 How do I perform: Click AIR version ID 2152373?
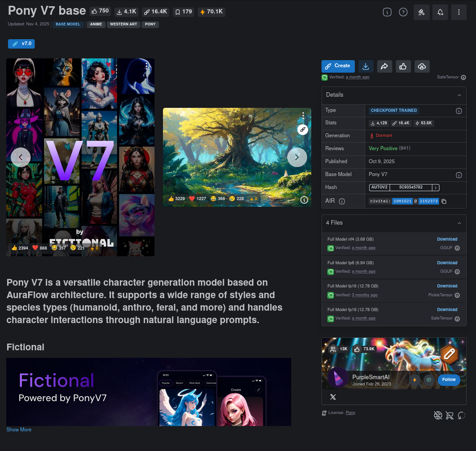point(429,201)
